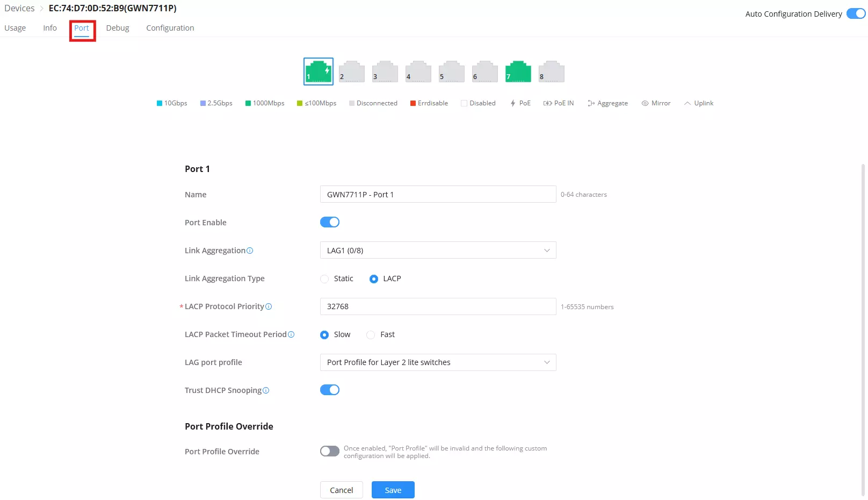Click the PoE lightning bolt legend icon
Screen dimensions: 868x500
click(x=513, y=103)
